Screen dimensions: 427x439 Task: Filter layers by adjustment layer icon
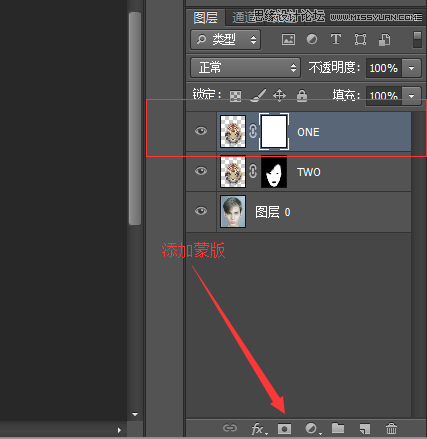point(312,39)
